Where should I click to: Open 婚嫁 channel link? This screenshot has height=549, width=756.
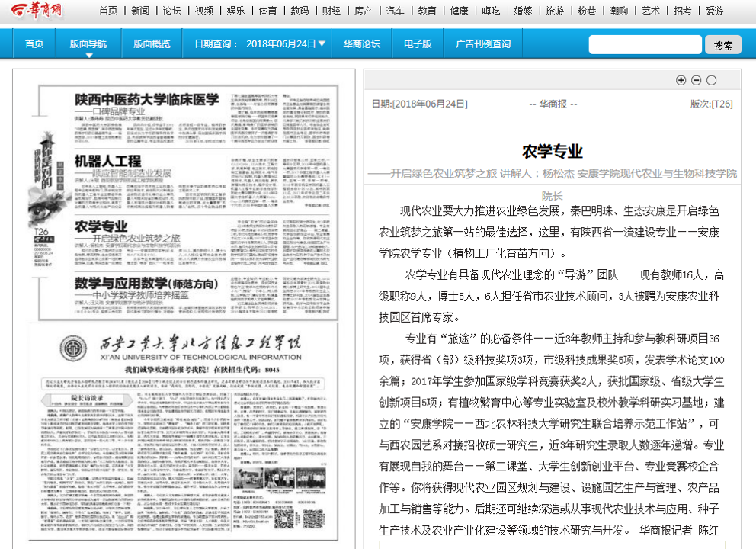(x=523, y=11)
